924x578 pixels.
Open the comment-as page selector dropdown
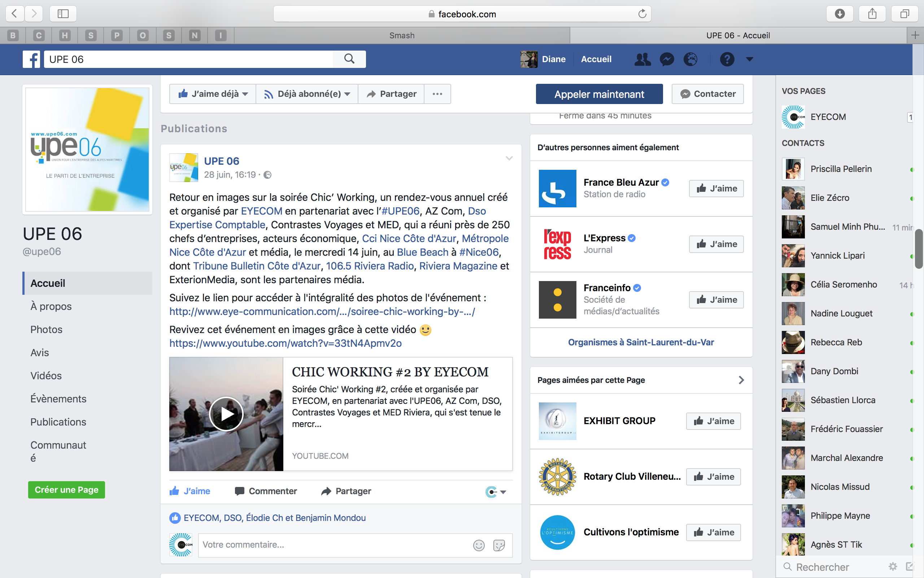coord(496,492)
